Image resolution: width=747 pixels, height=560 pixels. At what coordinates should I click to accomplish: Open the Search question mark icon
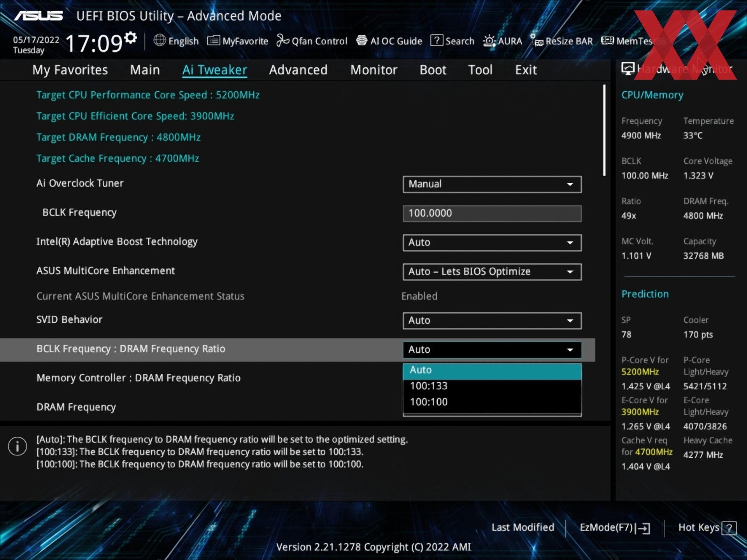pos(437,40)
